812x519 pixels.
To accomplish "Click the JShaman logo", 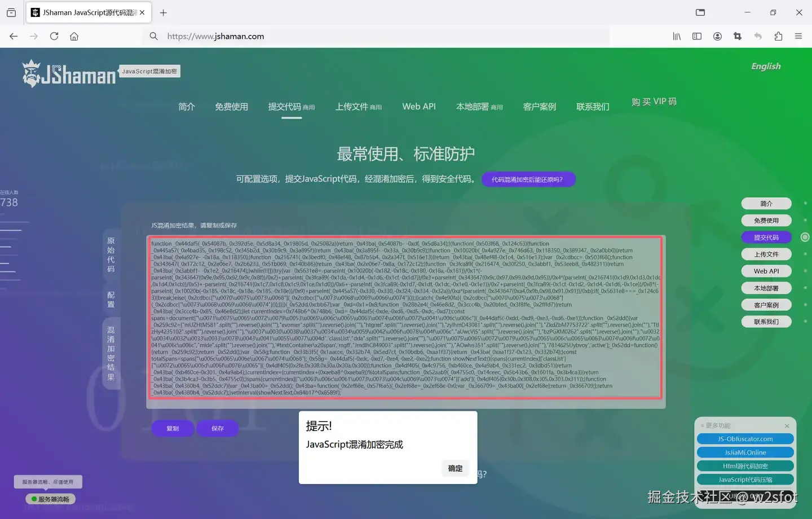I will (69, 74).
